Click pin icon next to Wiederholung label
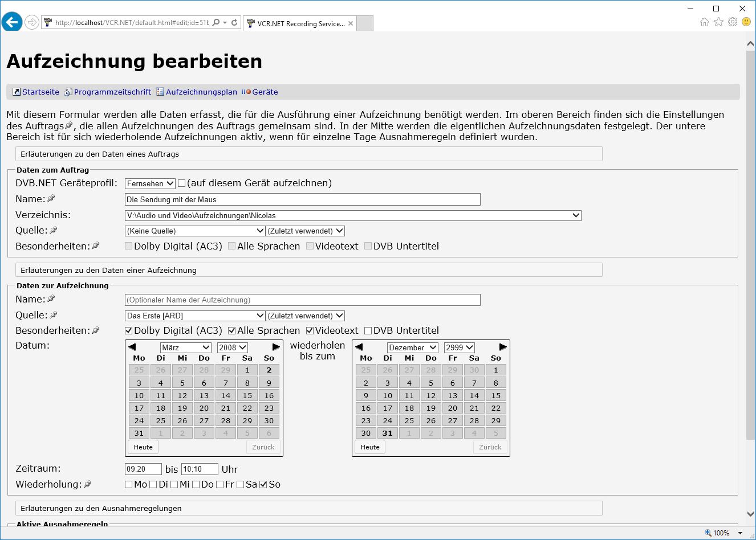Screen dimensions: 756x540 click(x=88, y=484)
